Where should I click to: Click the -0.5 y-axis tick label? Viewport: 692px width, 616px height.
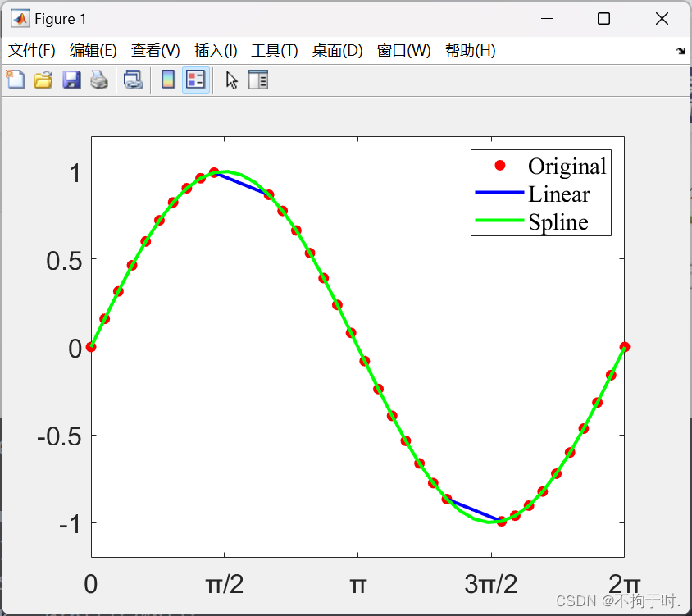[x=60, y=436]
